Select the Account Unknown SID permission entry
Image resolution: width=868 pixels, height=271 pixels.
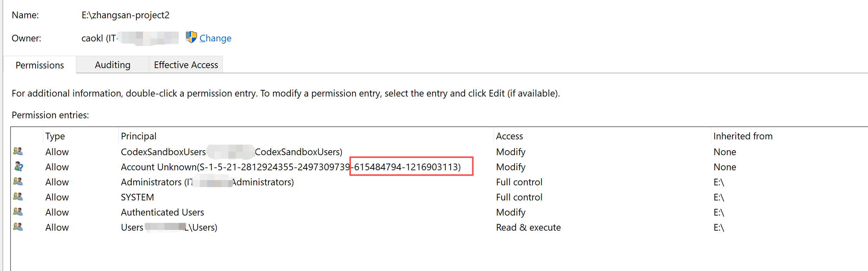(439, 167)
